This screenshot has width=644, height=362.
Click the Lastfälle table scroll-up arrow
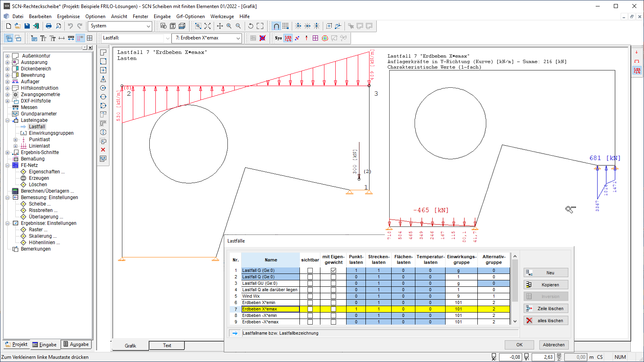tap(515, 256)
